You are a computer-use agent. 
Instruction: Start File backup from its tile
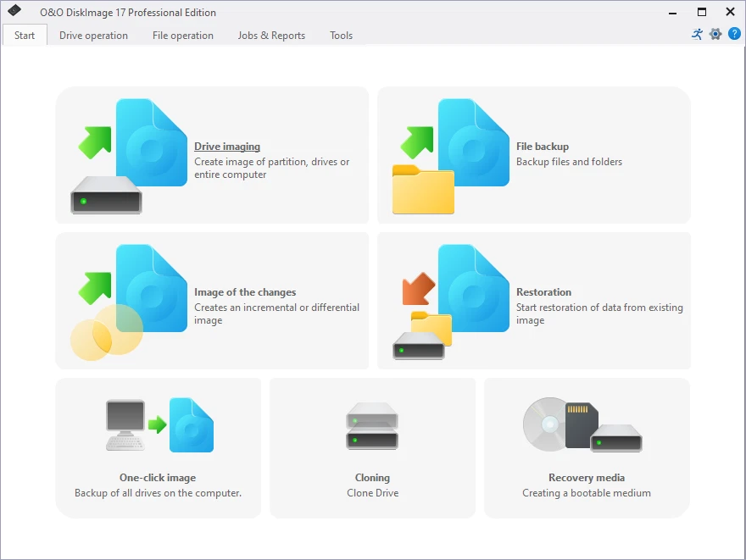coord(543,146)
